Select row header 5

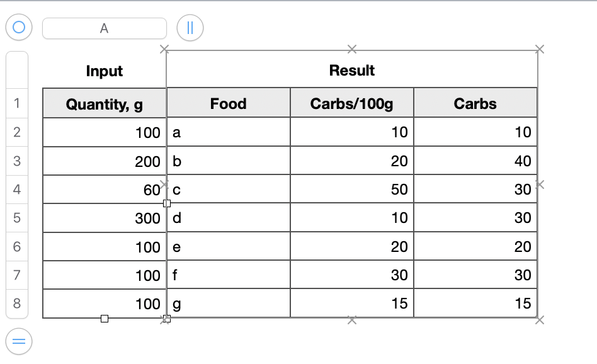17,218
